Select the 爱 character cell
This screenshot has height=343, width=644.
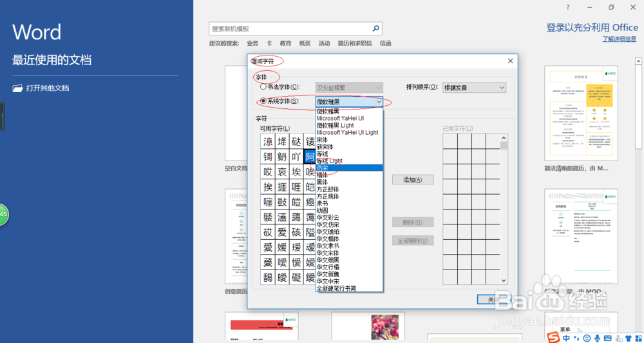click(282, 232)
